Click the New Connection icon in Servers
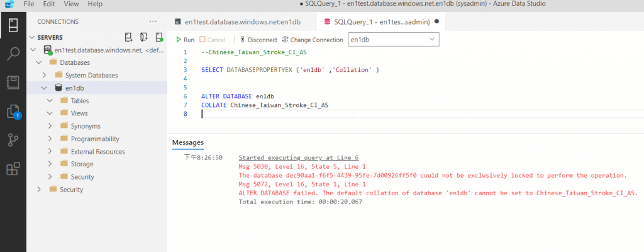 tap(128, 37)
